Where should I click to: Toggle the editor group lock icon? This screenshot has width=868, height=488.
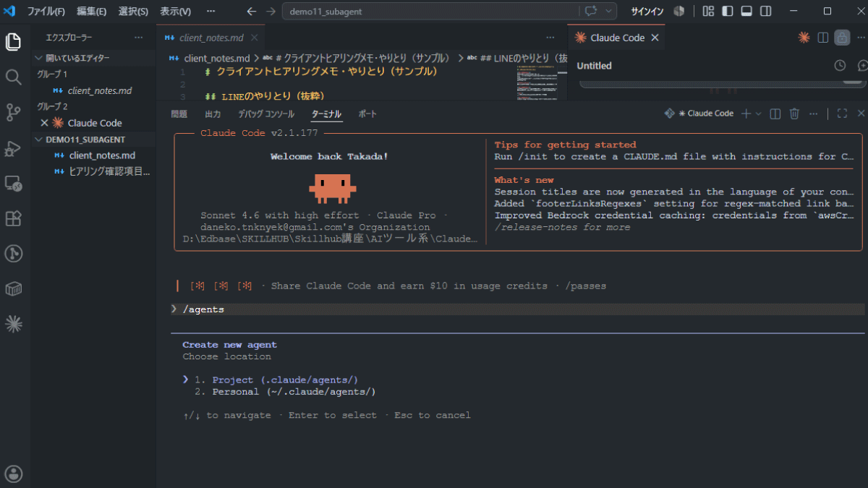tap(841, 38)
